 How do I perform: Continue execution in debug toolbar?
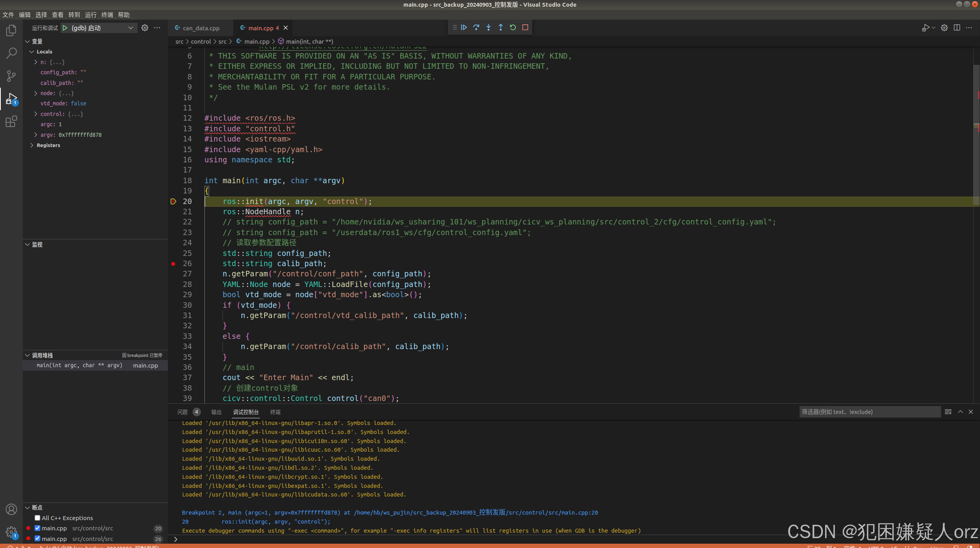coord(464,28)
